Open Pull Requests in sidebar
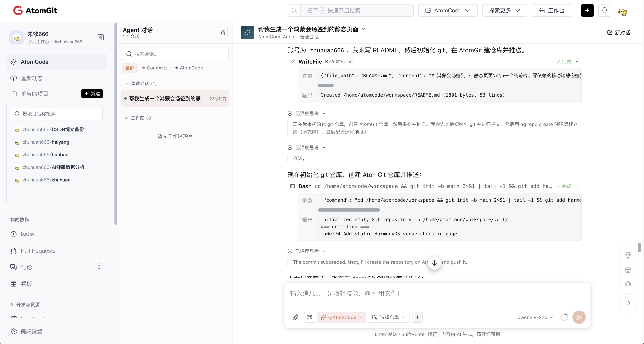This screenshot has height=344, width=644. click(x=56, y=251)
